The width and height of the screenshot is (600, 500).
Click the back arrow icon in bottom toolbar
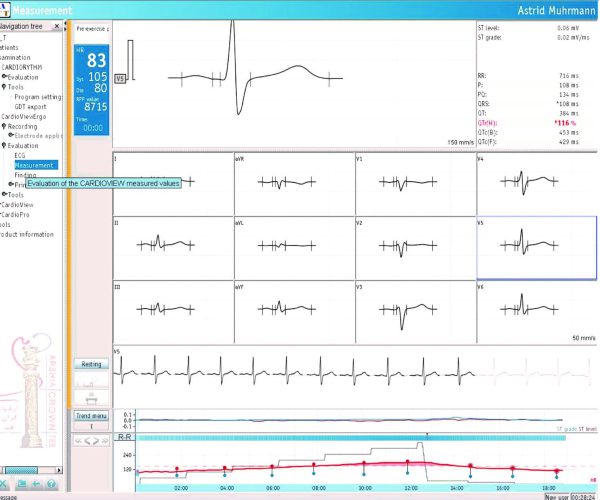tap(36, 485)
